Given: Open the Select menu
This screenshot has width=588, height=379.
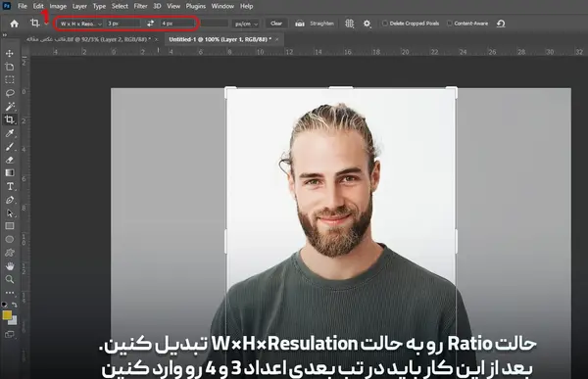Looking at the screenshot, I should tap(120, 6).
